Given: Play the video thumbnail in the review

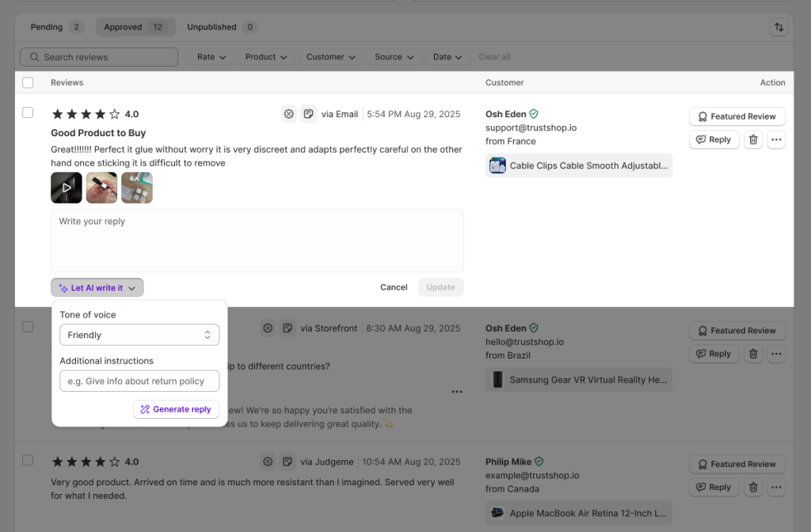Looking at the screenshot, I should [x=67, y=188].
